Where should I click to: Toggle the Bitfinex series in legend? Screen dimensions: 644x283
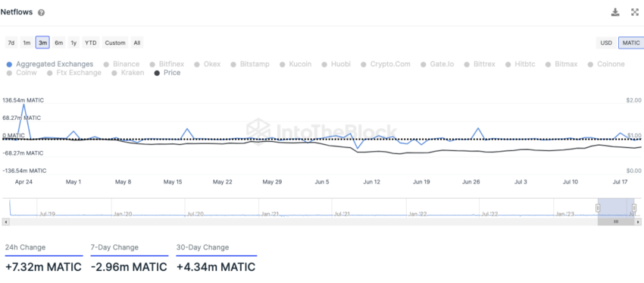pyautogui.click(x=167, y=64)
